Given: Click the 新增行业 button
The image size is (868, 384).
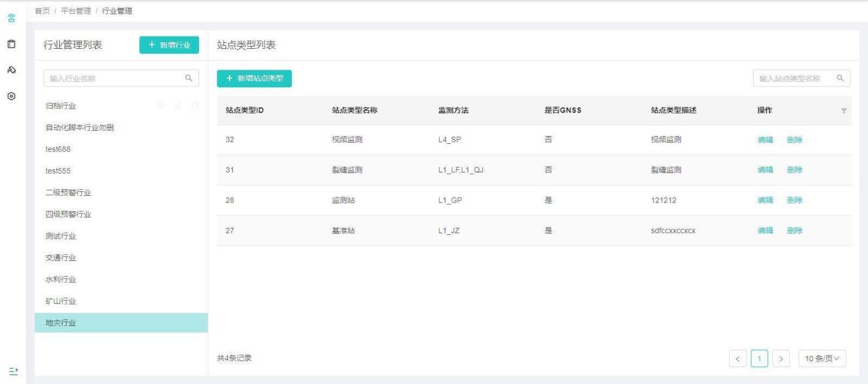Looking at the screenshot, I should [169, 45].
